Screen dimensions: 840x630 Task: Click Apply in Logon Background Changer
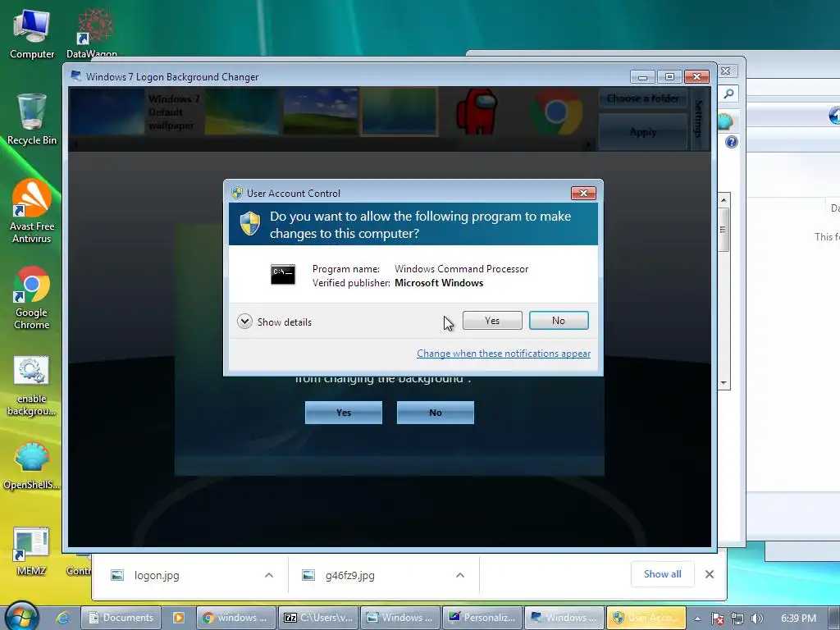coord(643,132)
